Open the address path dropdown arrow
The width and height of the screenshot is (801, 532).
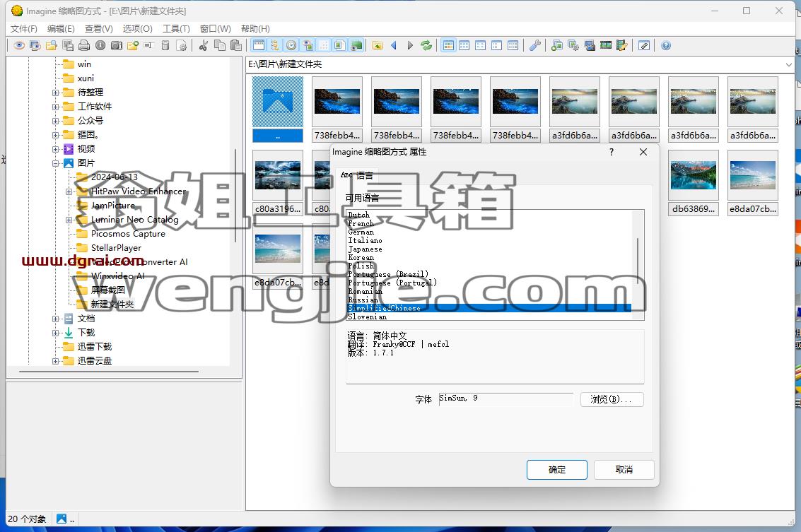pos(789,64)
